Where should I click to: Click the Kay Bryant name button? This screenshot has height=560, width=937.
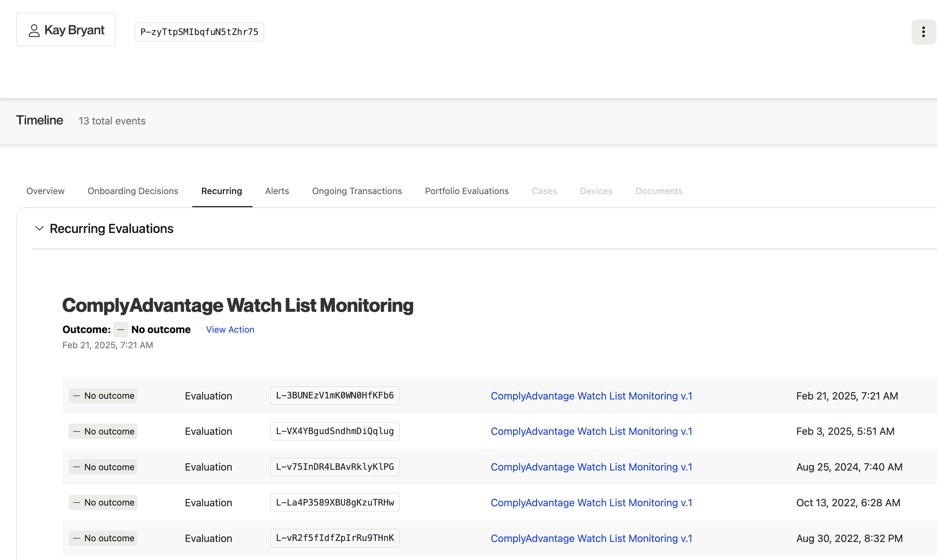[x=66, y=30]
